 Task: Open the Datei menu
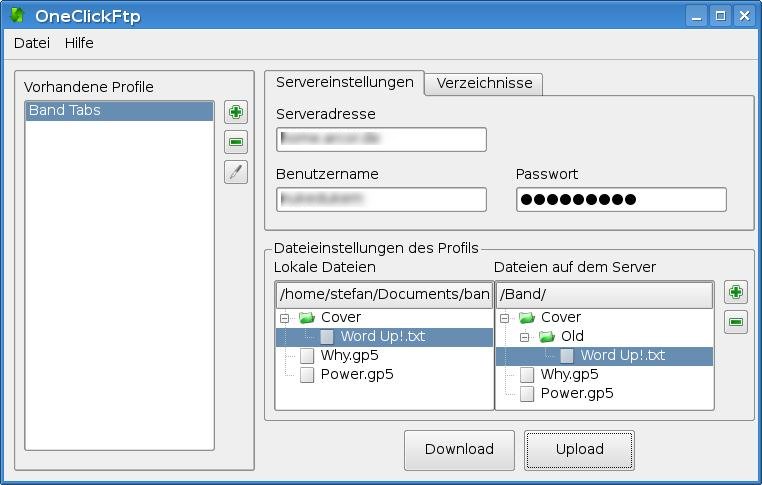click(31, 43)
